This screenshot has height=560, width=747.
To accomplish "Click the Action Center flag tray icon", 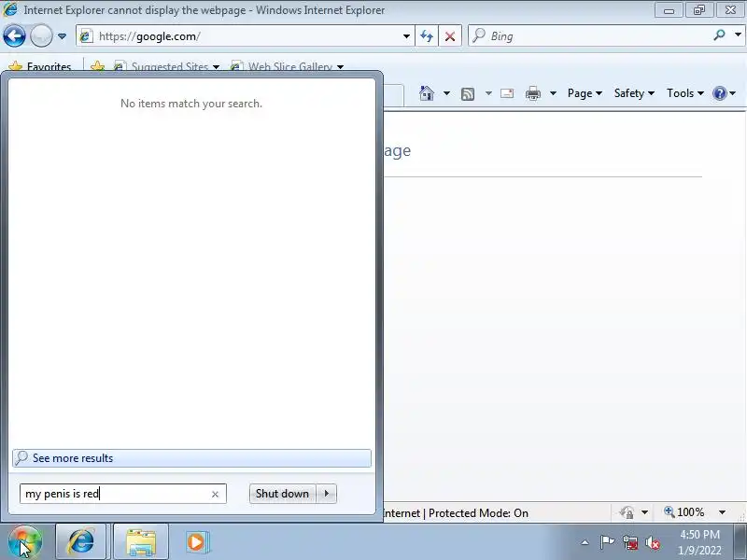I will (x=607, y=542).
